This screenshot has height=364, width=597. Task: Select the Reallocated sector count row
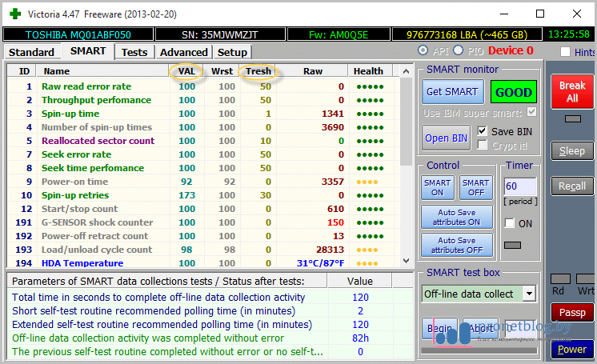203,141
